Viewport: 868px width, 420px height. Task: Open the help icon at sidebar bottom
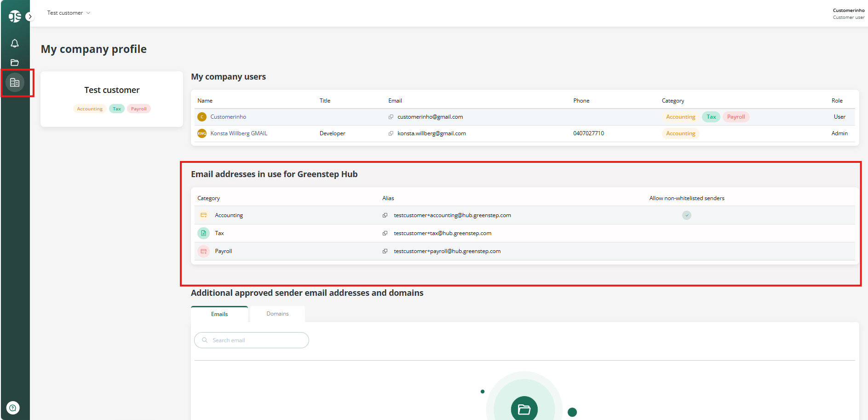point(13,408)
